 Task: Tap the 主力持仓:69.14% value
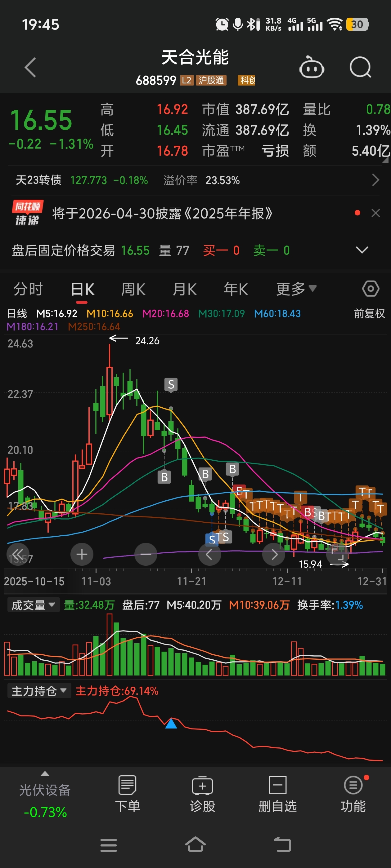(x=117, y=691)
